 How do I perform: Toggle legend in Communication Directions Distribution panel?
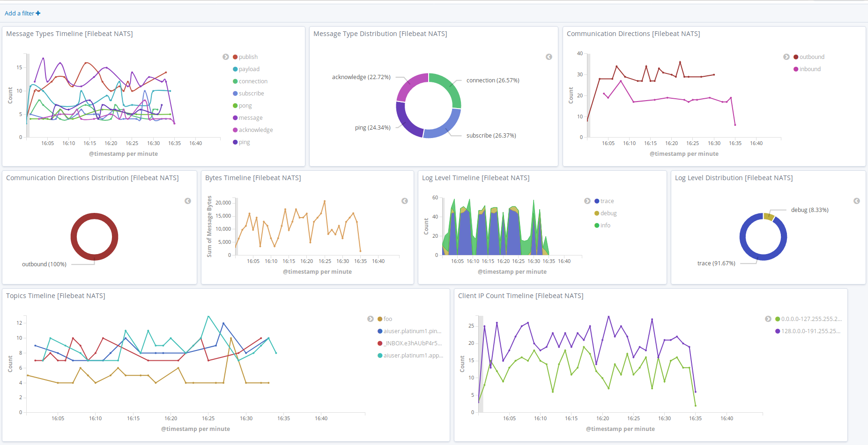coord(188,201)
